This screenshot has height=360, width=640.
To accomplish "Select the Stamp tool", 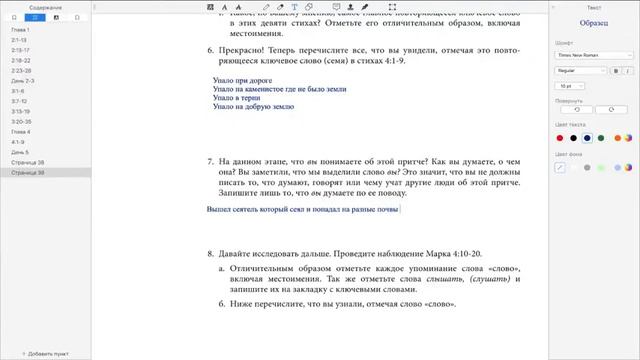I will (350, 7).
